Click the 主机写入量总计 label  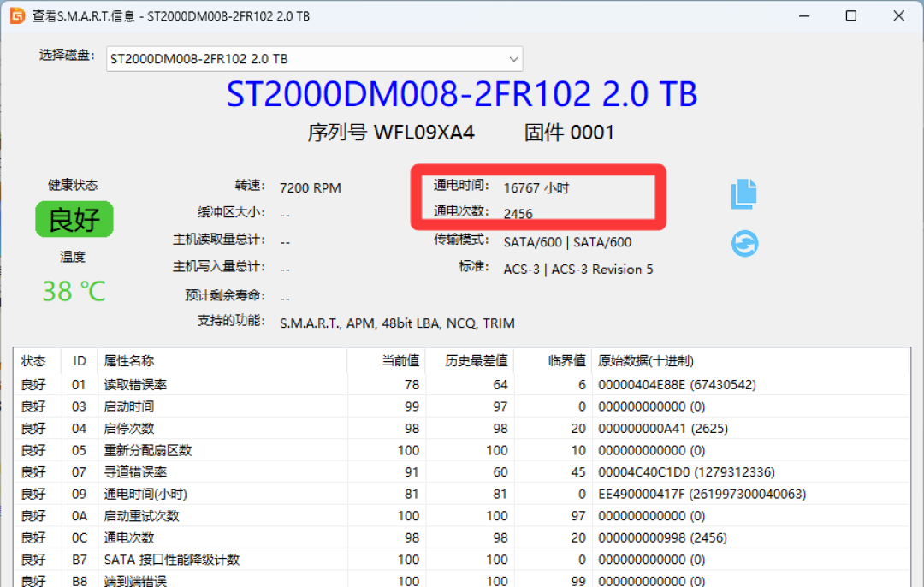pos(219,266)
